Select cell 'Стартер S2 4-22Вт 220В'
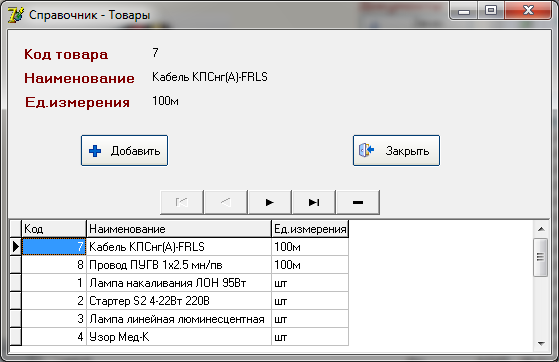 (x=179, y=301)
